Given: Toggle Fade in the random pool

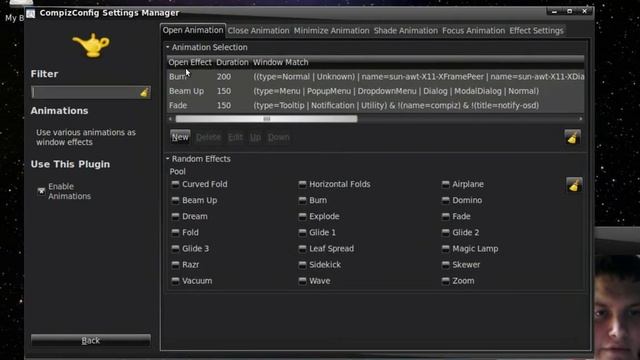Looking at the screenshot, I should pos(445,216).
